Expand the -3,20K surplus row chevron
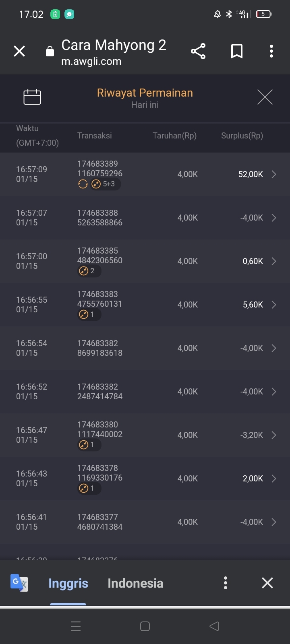This screenshot has width=290, height=644. pos(274,435)
